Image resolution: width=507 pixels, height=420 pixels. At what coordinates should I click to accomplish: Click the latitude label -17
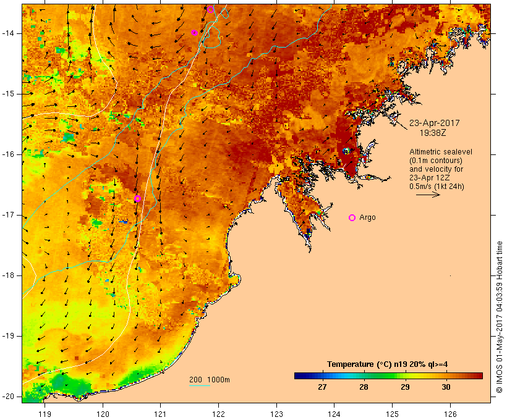click(8, 215)
